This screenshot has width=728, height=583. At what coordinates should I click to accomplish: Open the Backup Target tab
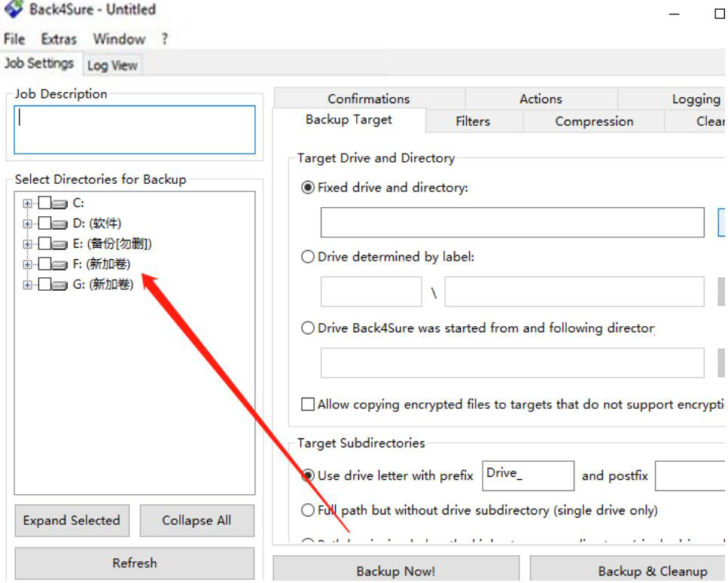click(x=349, y=121)
